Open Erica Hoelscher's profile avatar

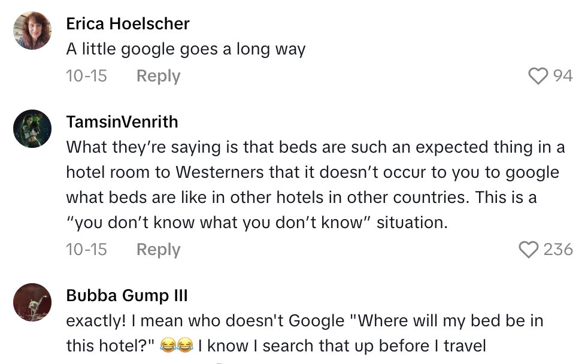point(32,29)
